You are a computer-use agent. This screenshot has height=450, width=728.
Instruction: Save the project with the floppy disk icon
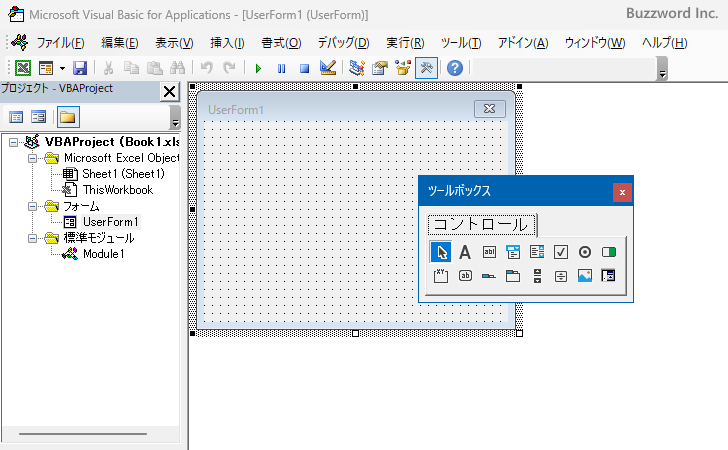(x=80, y=68)
